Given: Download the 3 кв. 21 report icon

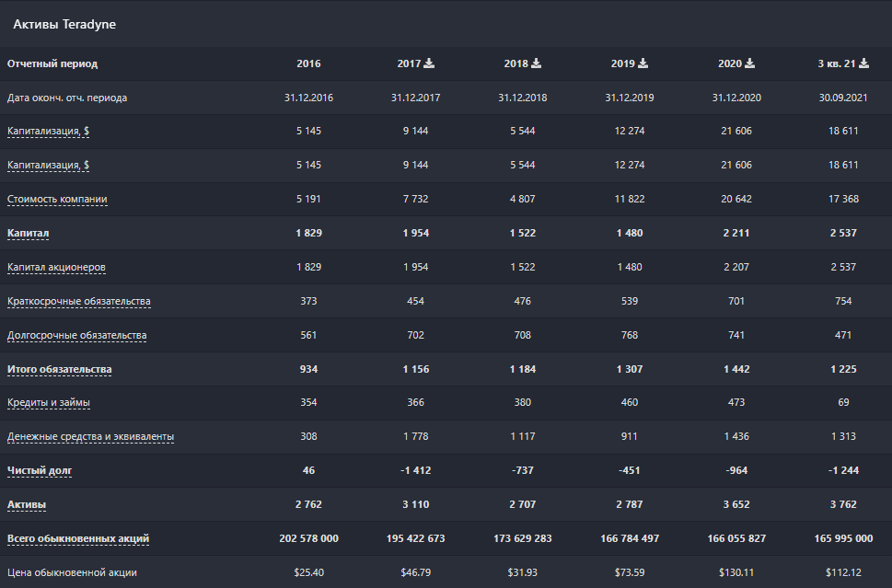Looking at the screenshot, I should pyautogui.click(x=863, y=63).
